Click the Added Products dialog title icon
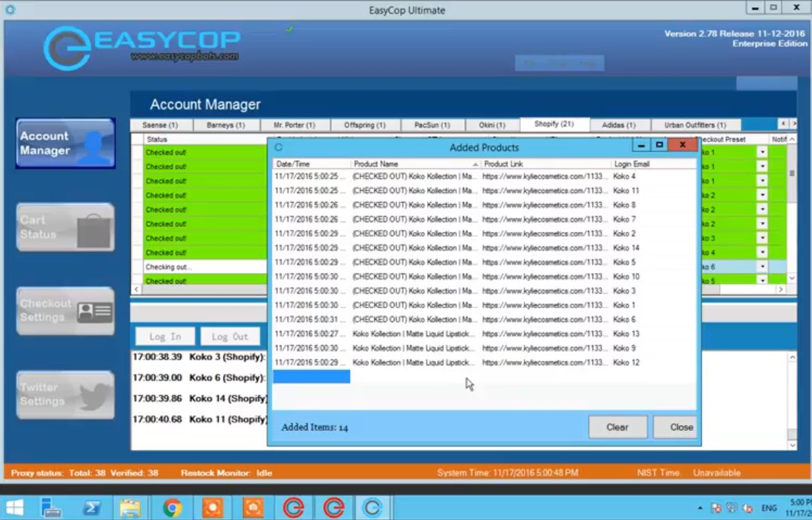Screen dimensions: 812x520 tap(279, 147)
